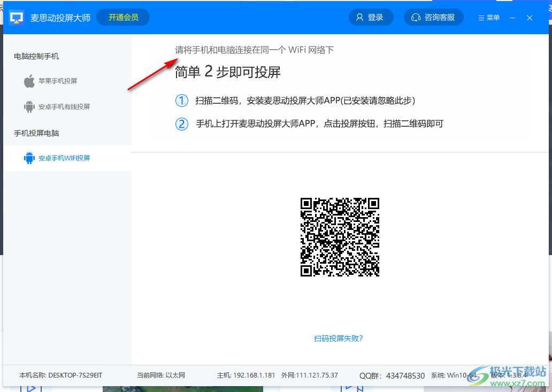Click the hamburger icon beside 菜单
The image size is (552, 392).
point(481,18)
